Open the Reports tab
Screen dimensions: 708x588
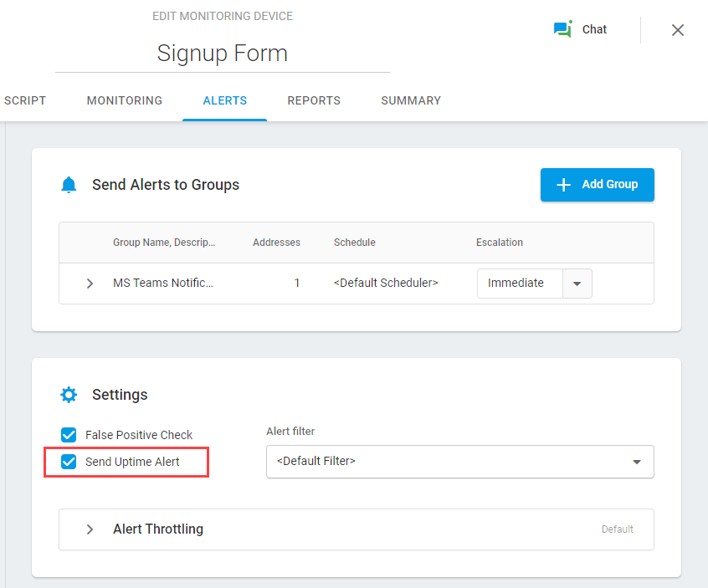pyautogui.click(x=314, y=100)
